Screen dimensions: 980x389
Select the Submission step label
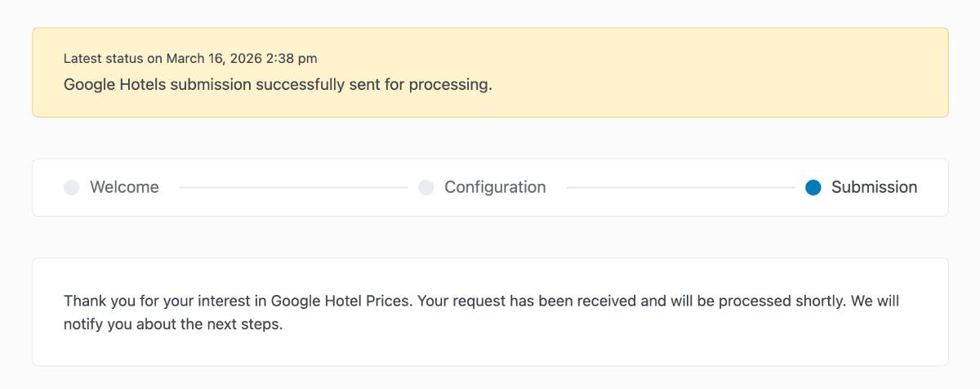click(874, 187)
